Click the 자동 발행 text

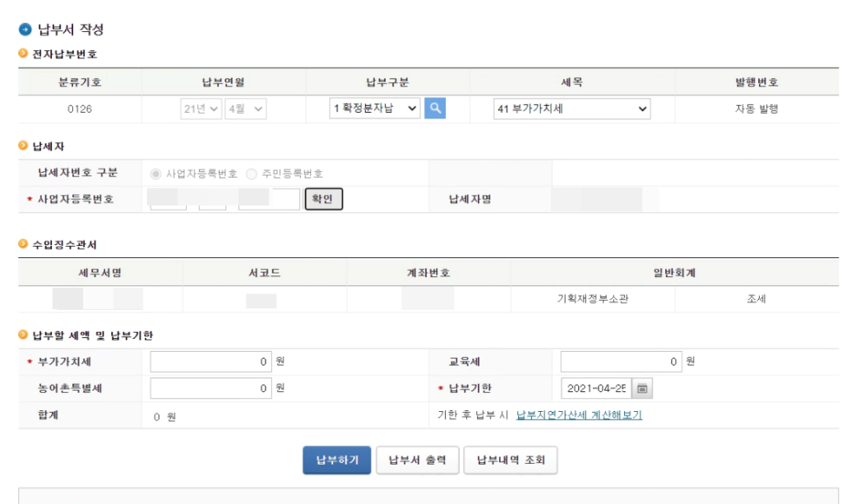[756, 109]
